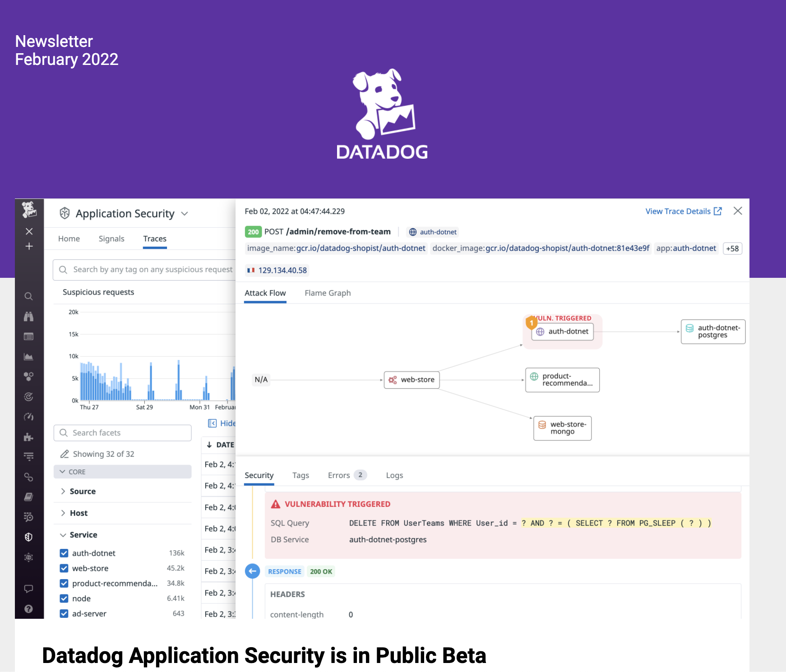Open the chat bubble icon in sidebar
Screen dimensions: 786x672
pyautogui.click(x=28, y=589)
